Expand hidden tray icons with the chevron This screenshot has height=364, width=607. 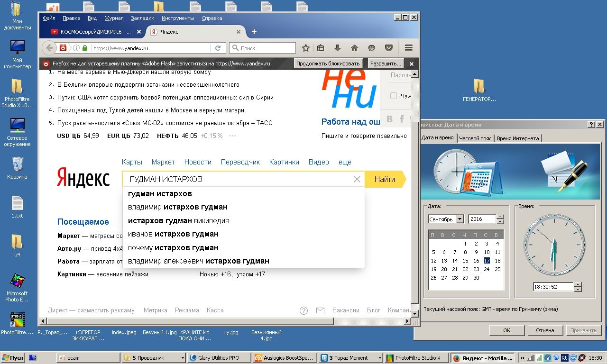pyautogui.click(x=523, y=358)
